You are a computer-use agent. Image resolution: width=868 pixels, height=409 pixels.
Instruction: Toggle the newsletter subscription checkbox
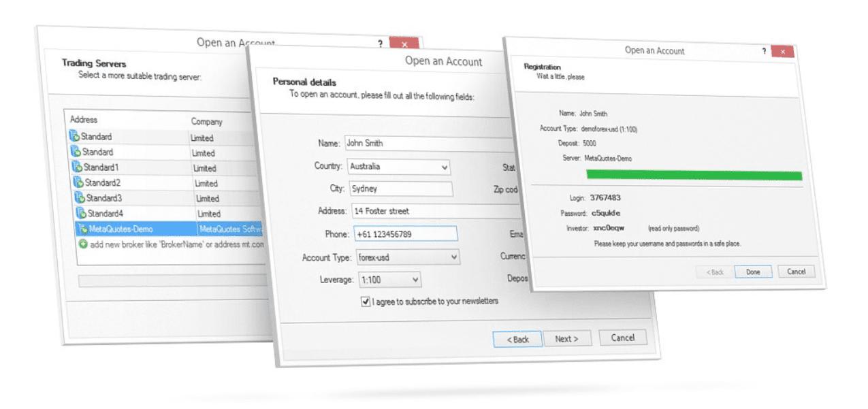pos(366,301)
